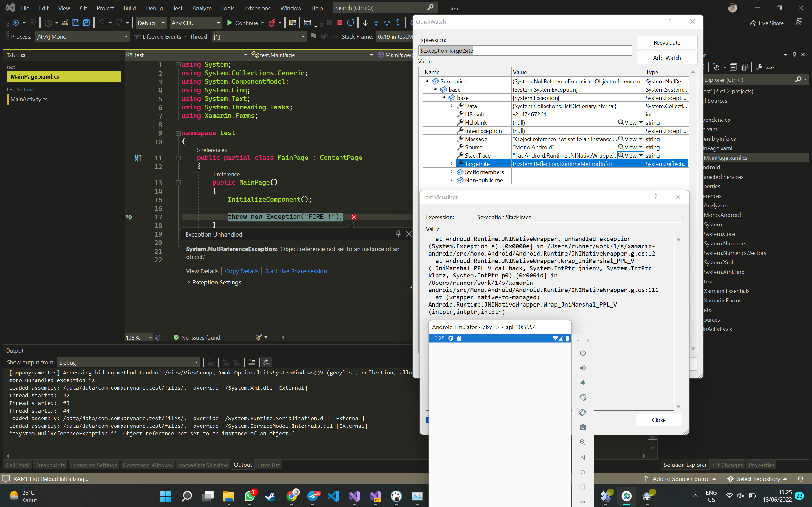812x507 pixels.
Task: Click the emulator Zoom magnifier icon
Action: click(x=583, y=442)
